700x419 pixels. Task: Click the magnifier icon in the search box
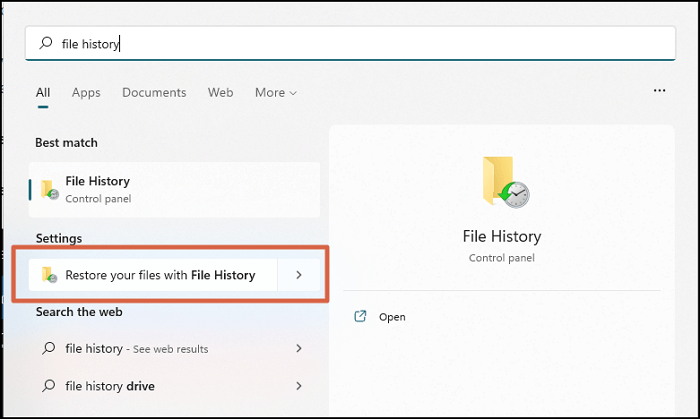point(46,44)
